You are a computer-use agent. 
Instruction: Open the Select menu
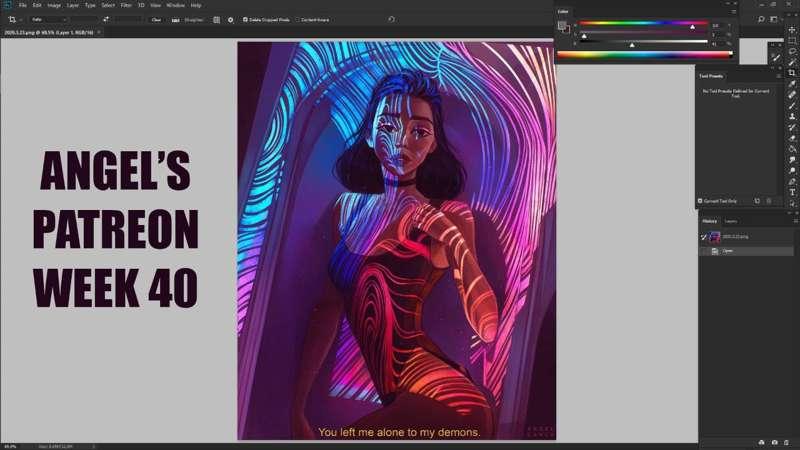click(x=108, y=5)
